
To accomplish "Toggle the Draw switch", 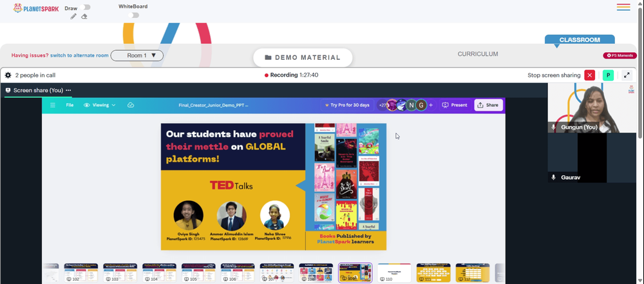I will tap(86, 7).
